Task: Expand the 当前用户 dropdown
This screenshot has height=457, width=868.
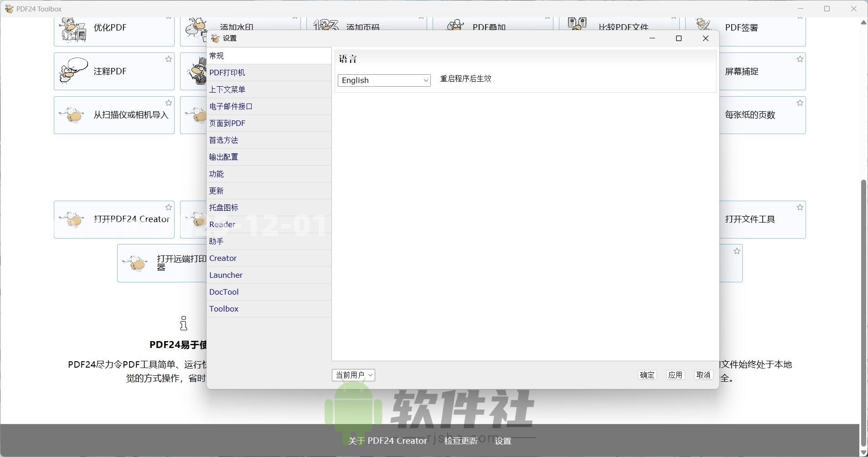Action: coord(353,375)
